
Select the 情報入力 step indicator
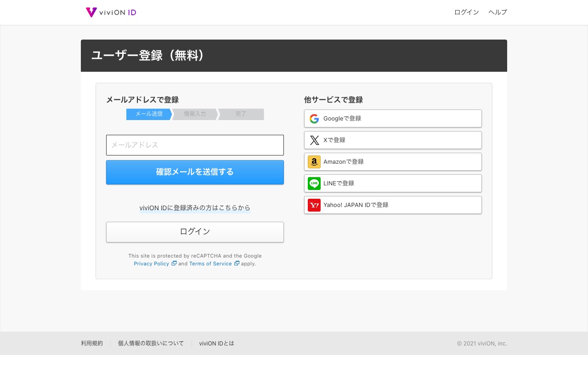tap(195, 114)
